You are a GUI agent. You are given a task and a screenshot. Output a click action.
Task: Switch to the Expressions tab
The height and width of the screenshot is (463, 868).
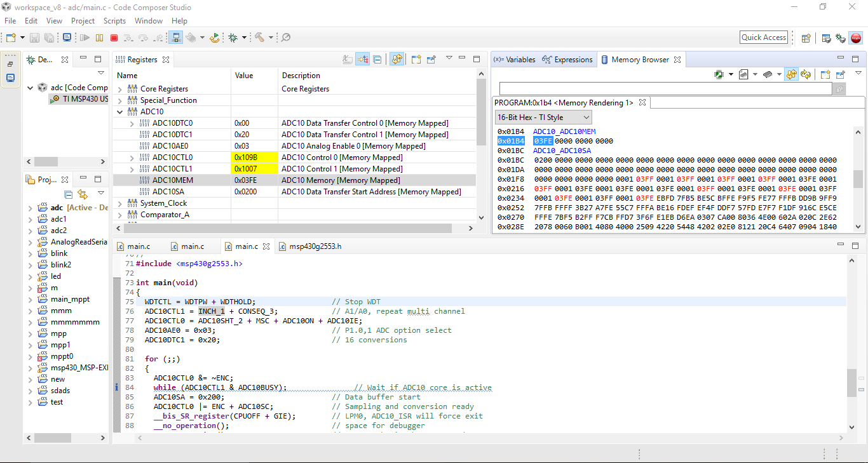[x=567, y=60]
